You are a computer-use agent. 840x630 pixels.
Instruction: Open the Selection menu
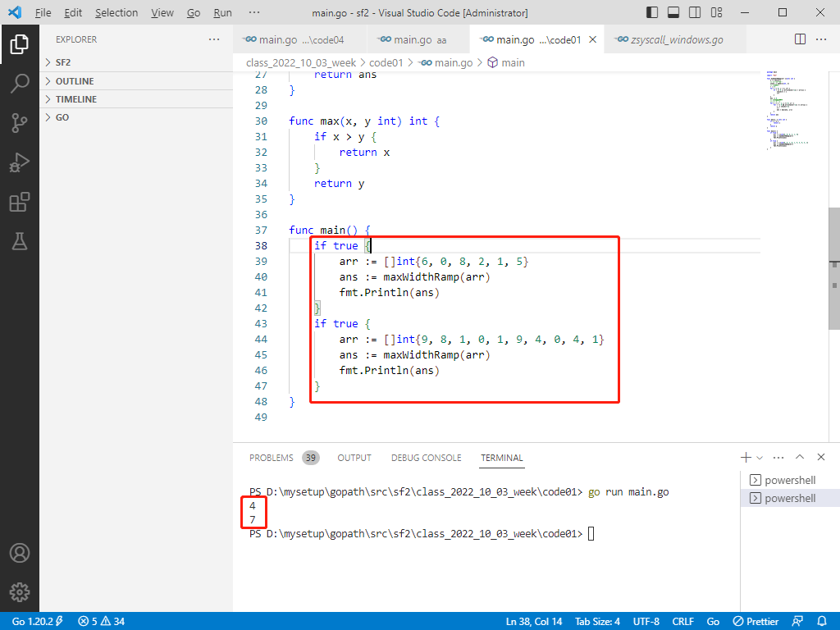pyautogui.click(x=116, y=12)
